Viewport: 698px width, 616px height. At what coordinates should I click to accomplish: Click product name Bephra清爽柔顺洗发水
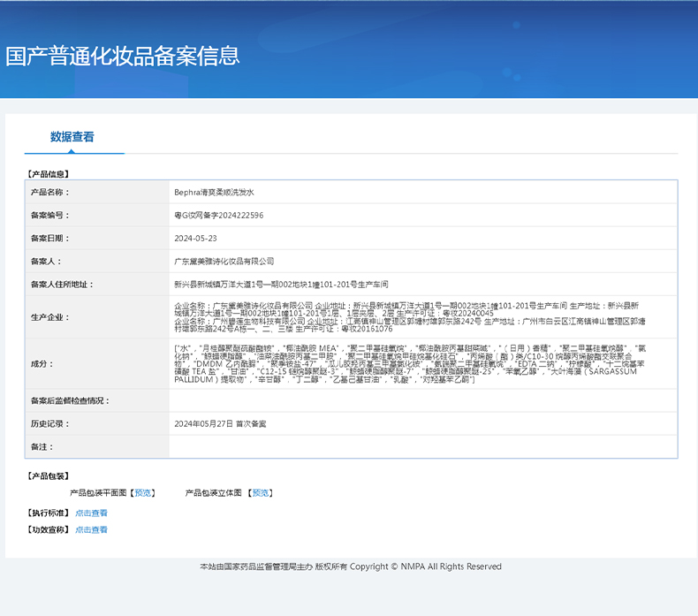214,192
